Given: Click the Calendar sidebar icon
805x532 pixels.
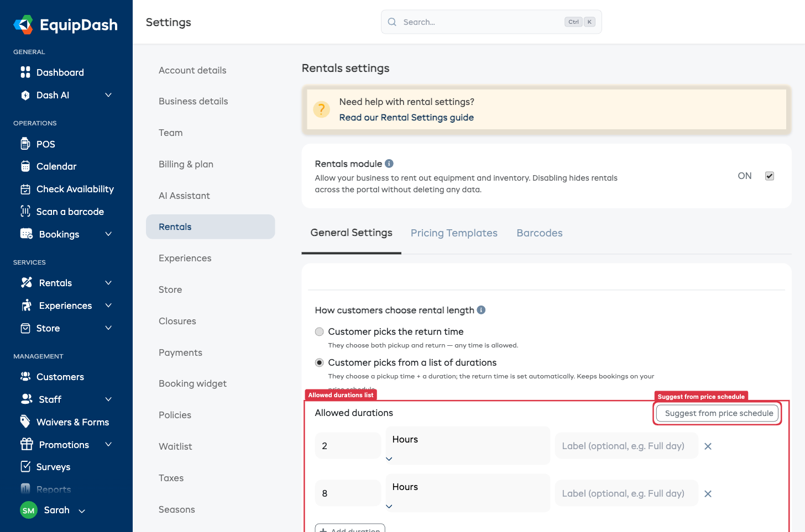Looking at the screenshot, I should coord(25,166).
